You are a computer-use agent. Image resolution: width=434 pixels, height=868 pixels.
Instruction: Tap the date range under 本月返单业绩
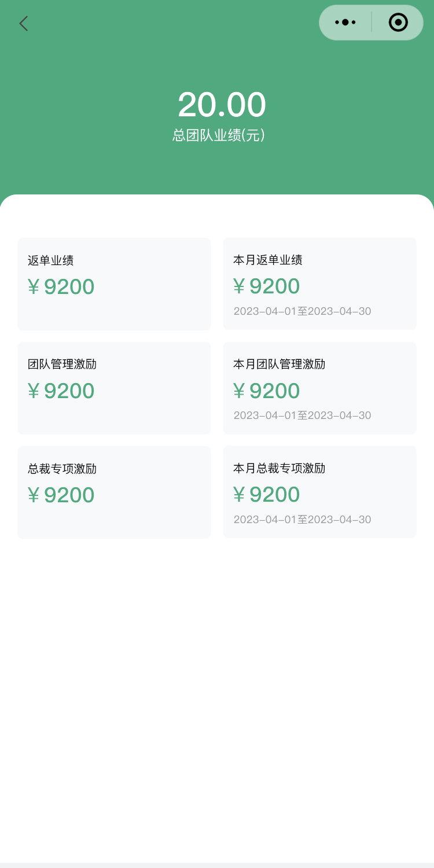(302, 311)
